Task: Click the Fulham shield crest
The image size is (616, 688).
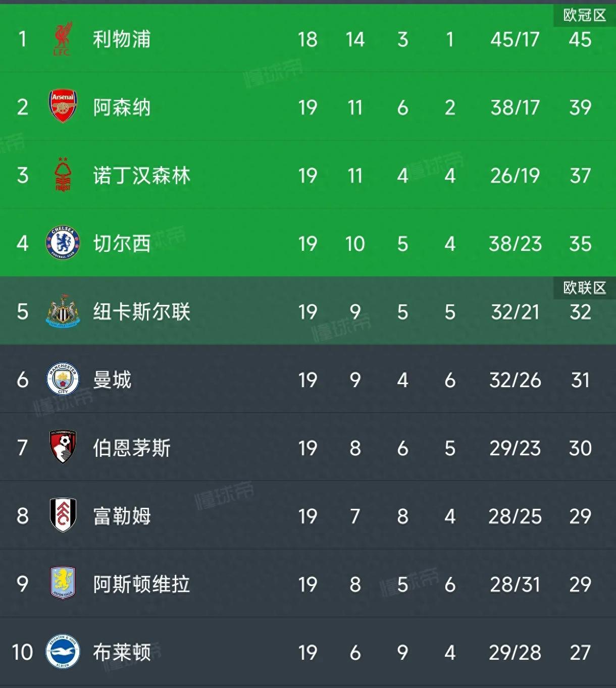Action: (63, 515)
